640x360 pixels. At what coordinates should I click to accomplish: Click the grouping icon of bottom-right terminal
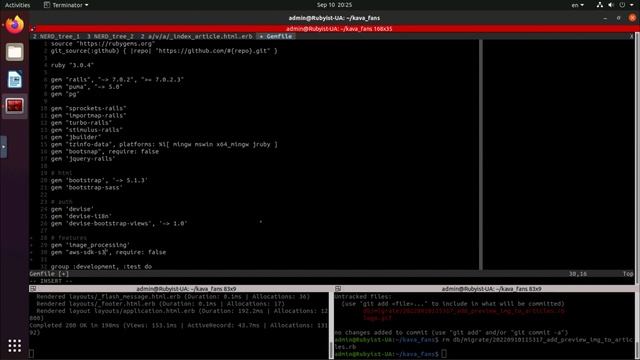click(338, 289)
